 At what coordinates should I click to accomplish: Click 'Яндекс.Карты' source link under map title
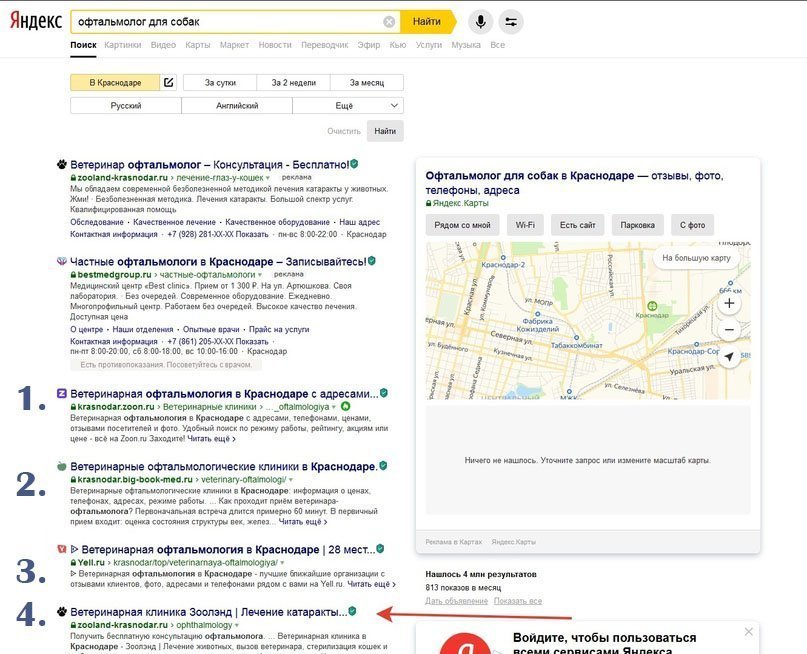461,203
